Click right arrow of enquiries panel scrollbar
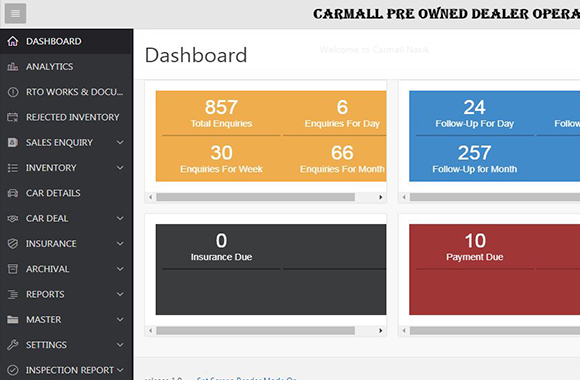Screen dimensions: 580x380 click(381, 197)
